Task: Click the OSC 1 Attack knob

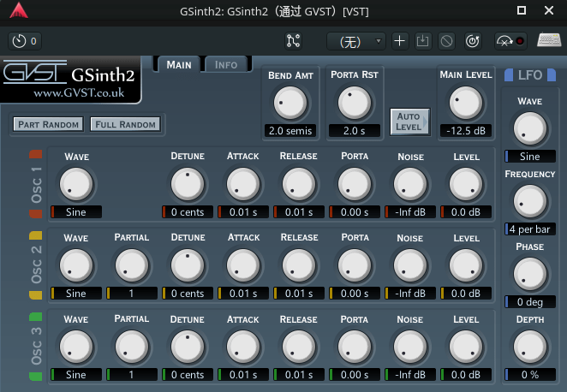Action: (243, 184)
